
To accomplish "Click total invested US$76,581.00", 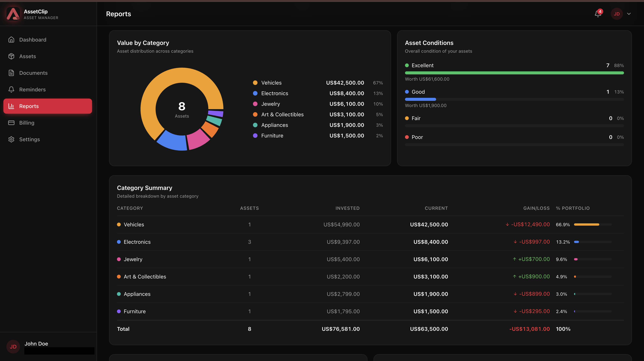I will tap(341, 329).
